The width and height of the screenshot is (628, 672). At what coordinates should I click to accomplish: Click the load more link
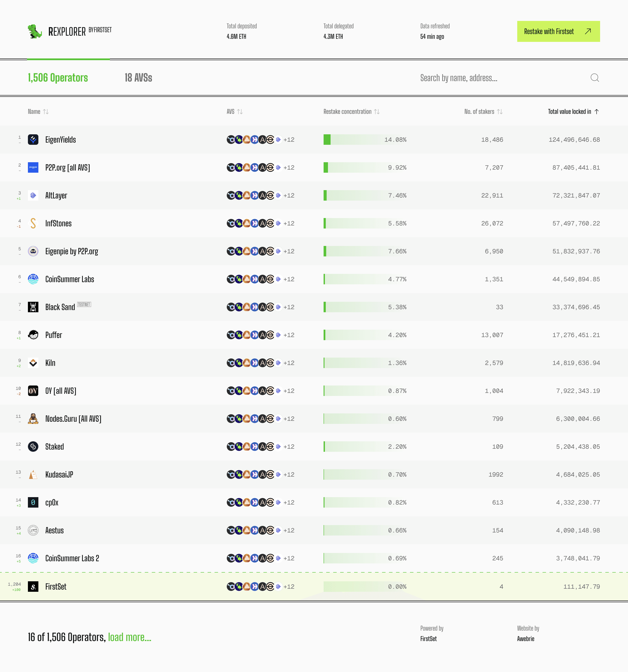tap(130, 637)
